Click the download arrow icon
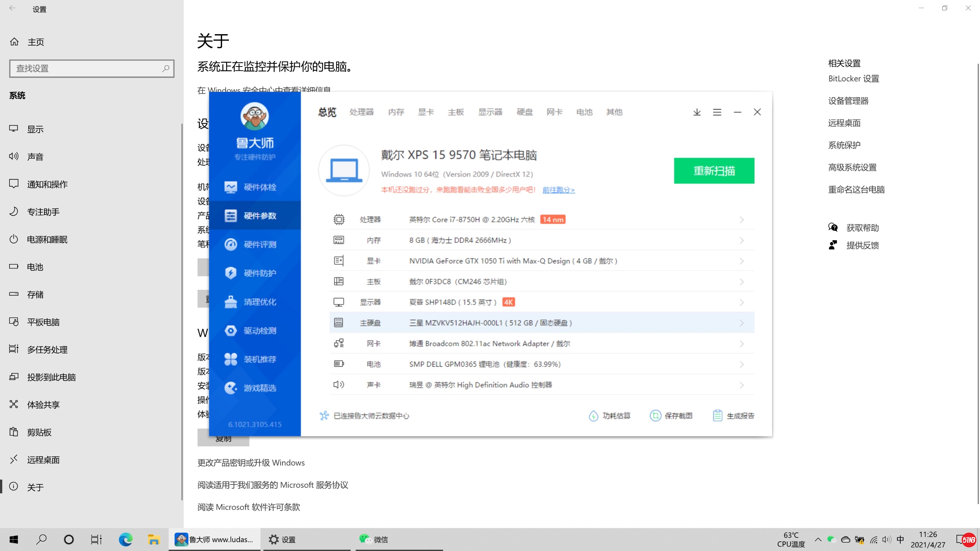This screenshot has height=551, width=980. click(697, 112)
